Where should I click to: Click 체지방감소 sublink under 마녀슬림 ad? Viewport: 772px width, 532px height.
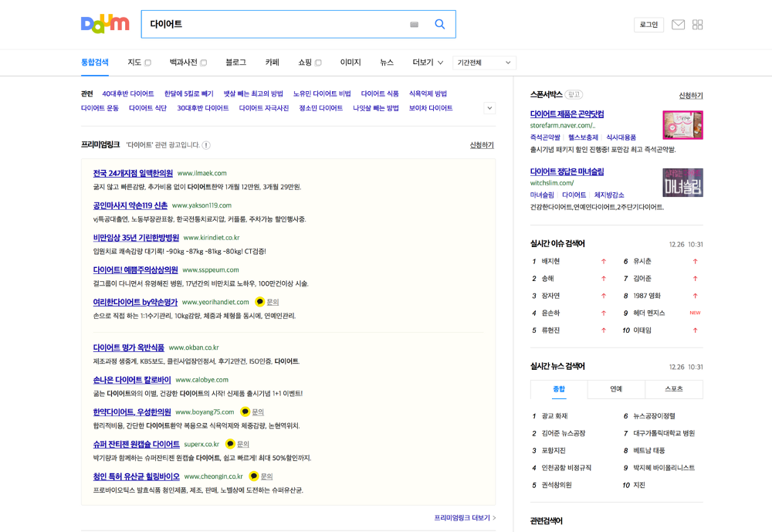[609, 195]
